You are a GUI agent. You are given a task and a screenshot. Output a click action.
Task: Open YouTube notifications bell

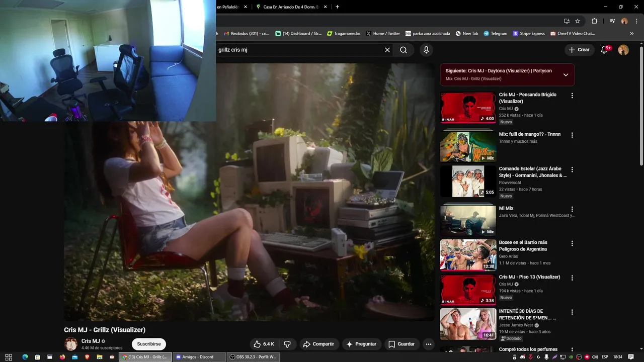605,50
